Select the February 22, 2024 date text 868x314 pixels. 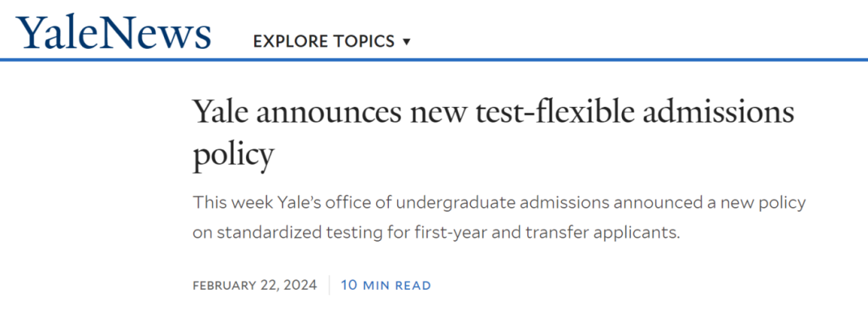pos(256,285)
